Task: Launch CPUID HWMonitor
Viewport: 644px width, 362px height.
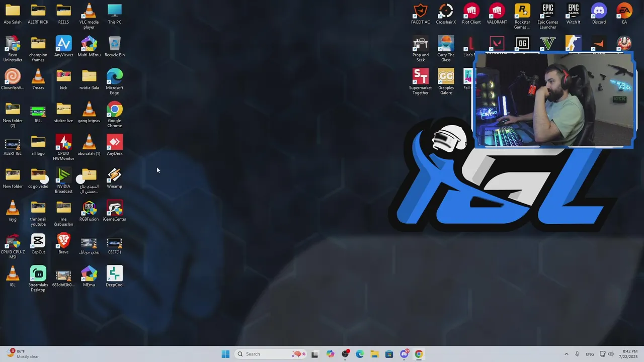Action: coord(63,147)
